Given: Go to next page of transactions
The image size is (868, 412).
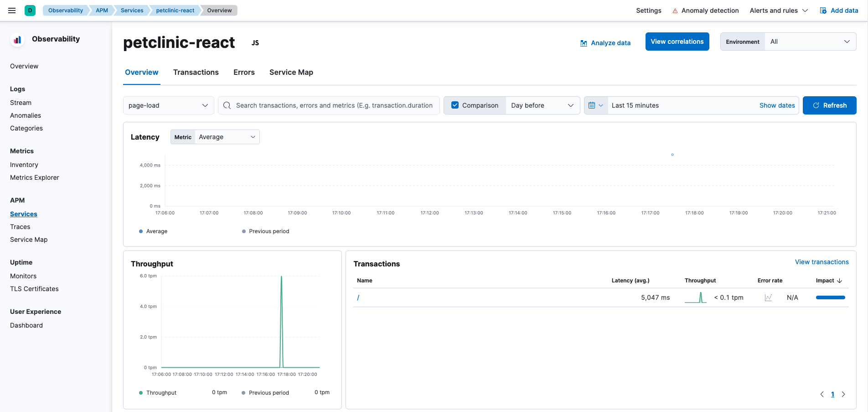Looking at the screenshot, I should pyautogui.click(x=843, y=394).
